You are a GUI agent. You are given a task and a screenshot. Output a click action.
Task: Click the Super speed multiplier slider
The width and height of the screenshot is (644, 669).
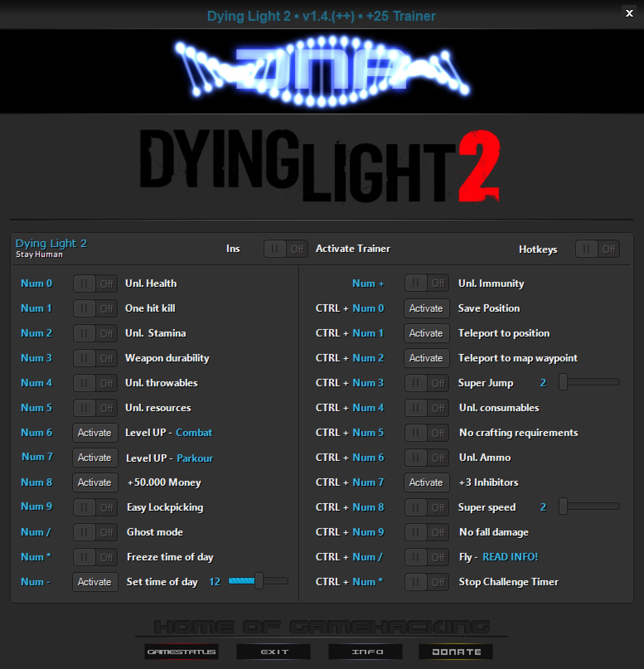click(589, 506)
